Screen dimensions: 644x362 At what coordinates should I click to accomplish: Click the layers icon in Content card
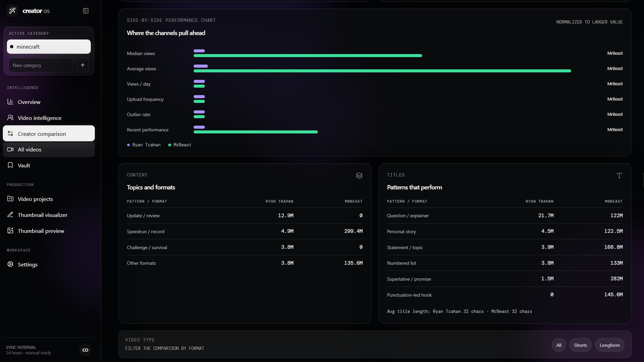[359, 175]
